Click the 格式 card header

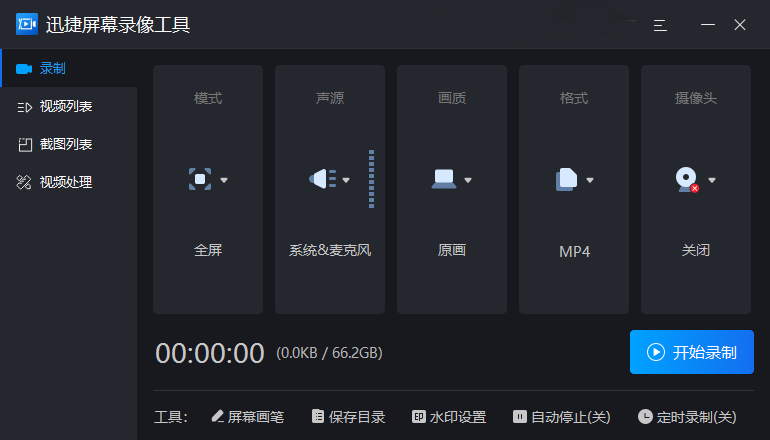pos(574,98)
